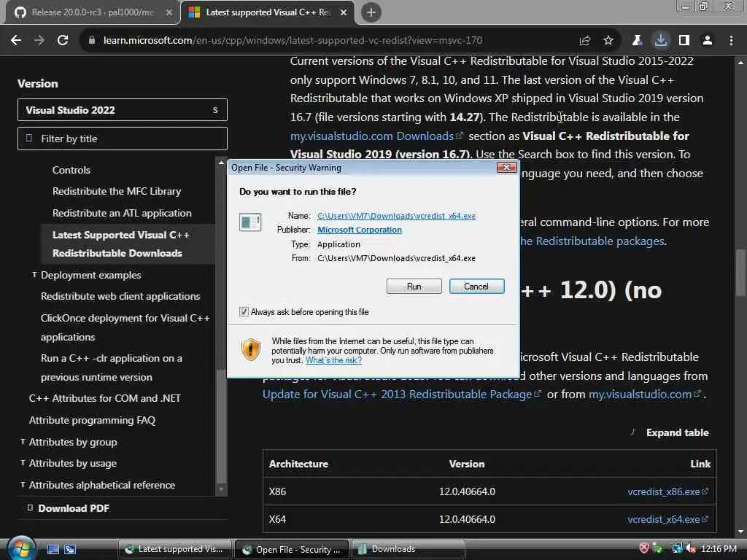Bookmark this page with the star icon
The height and width of the screenshot is (560, 747).
pos(608,41)
